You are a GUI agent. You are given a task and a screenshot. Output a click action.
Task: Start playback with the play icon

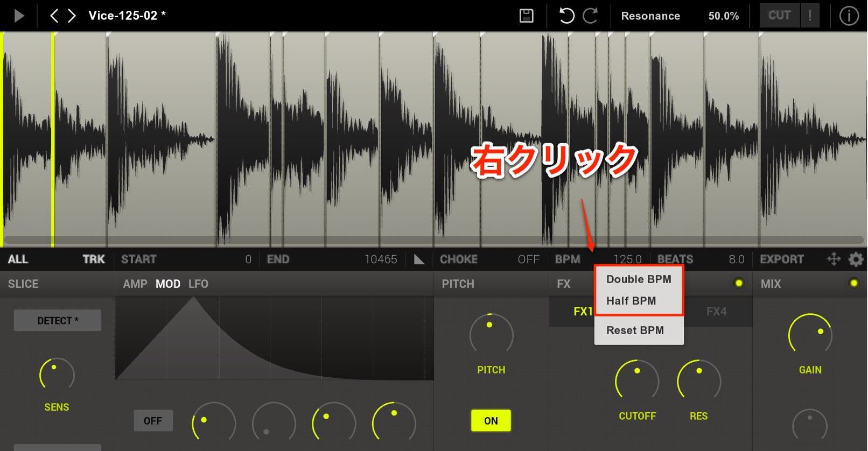(x=19, y=16)
